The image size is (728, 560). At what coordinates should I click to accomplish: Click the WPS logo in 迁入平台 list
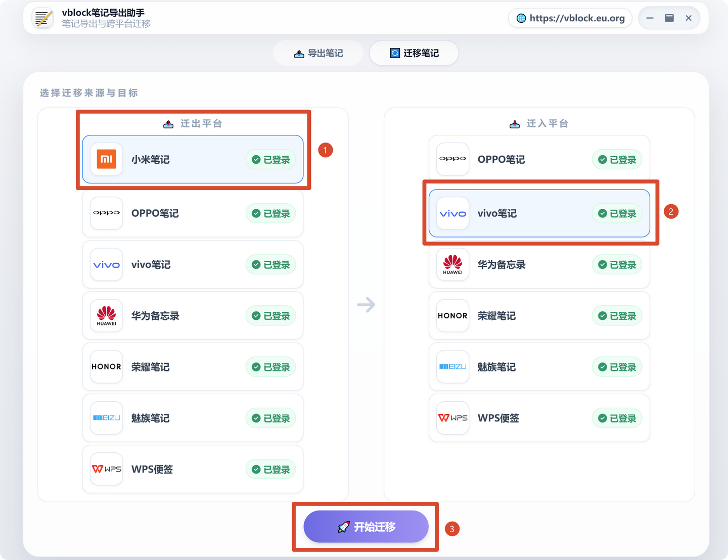tap(452, 418)
